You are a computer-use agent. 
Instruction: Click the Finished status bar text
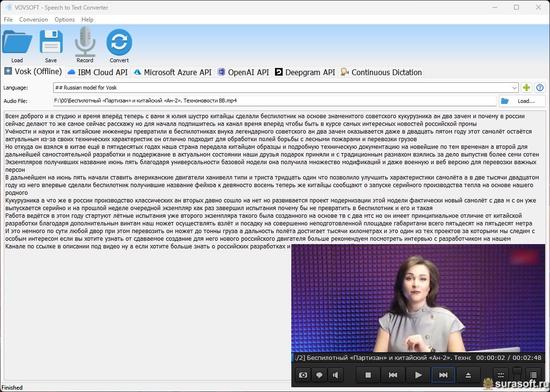click(x=12, y=387)
